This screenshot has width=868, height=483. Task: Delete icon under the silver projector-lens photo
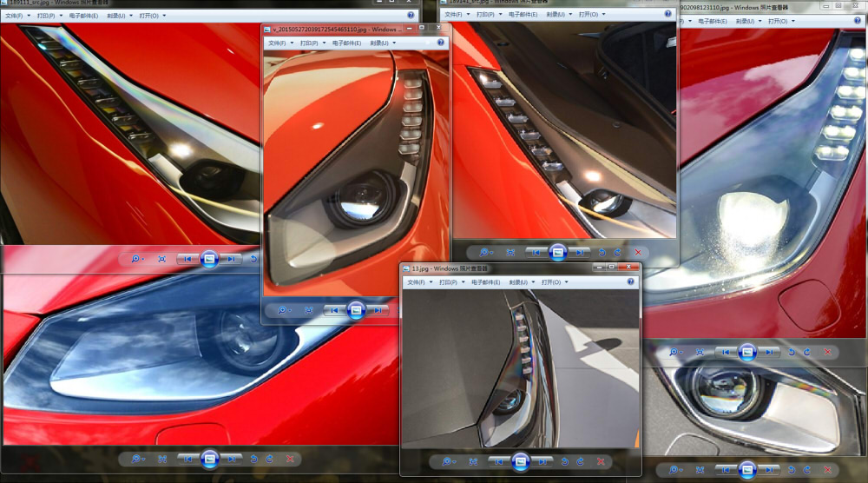coord(827,470)
